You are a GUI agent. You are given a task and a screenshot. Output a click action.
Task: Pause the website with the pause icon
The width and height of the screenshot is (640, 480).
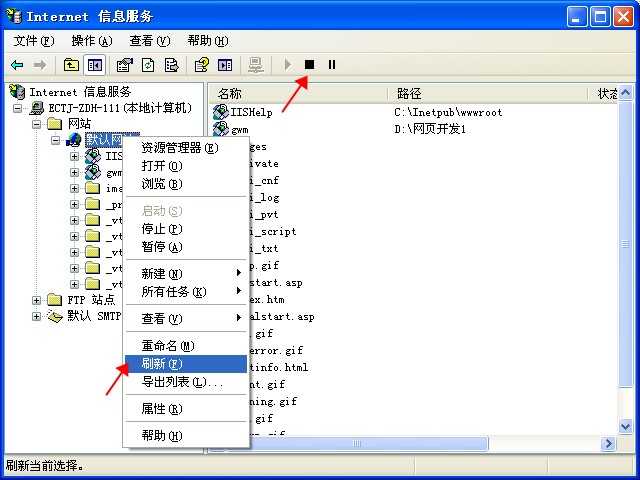point(332,64)
